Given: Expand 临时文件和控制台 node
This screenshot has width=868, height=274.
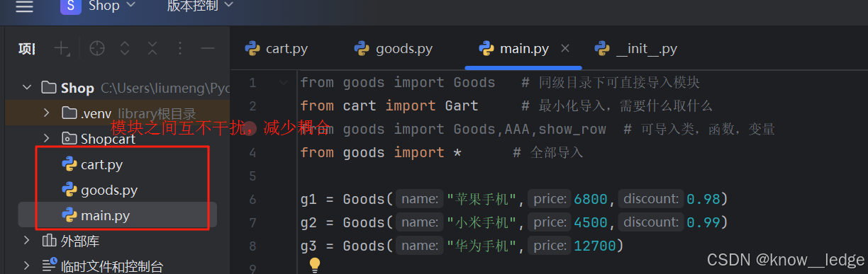Looking at the screenshot, I should point(27,266).
